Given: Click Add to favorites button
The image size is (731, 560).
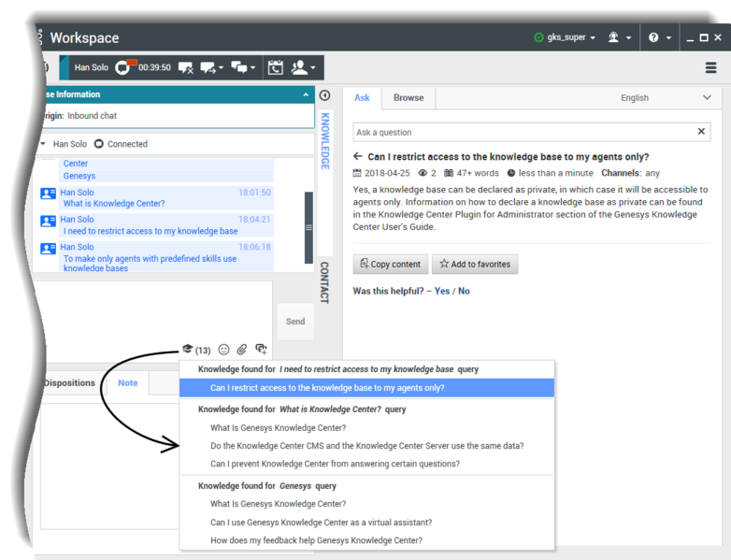Looking at the screenshot, I should [475, 264].
